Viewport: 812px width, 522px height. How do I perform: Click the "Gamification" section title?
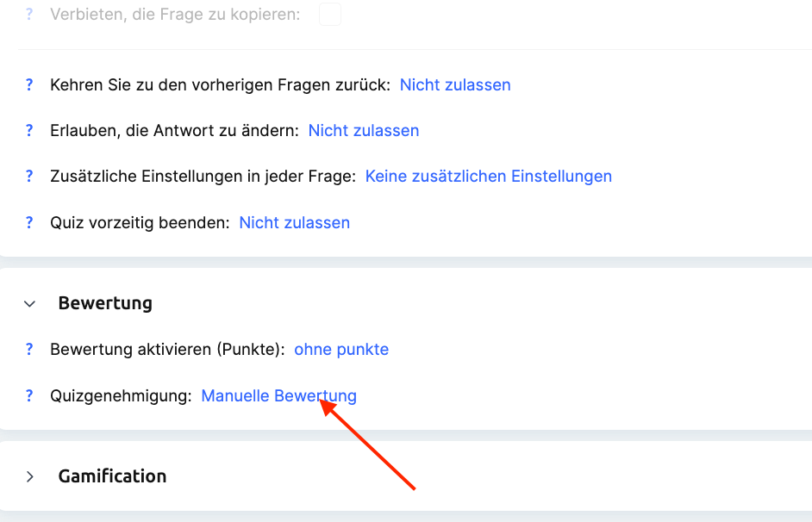112,476
